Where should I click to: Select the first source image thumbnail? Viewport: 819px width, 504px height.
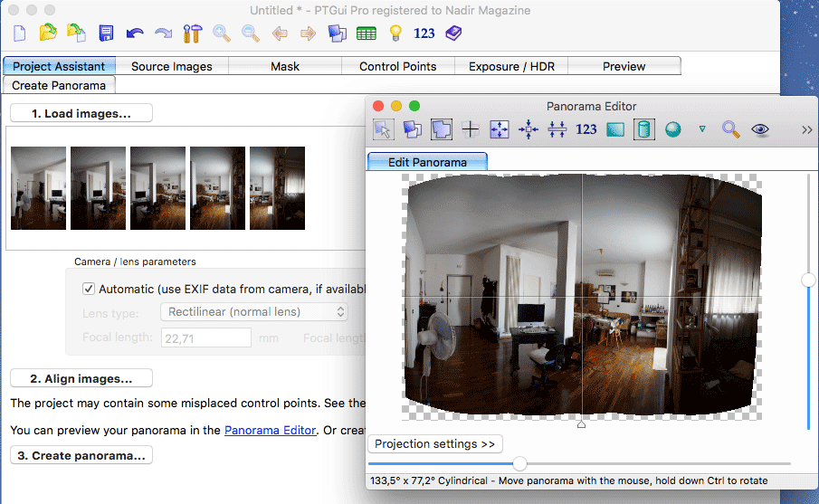pyautogui.click(x=39, y=188)
